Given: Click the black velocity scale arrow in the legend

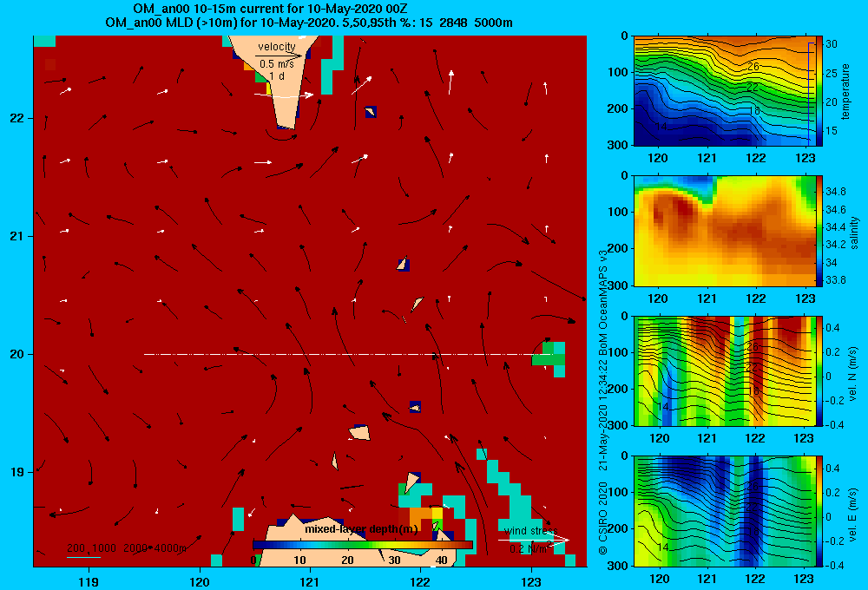Looking at the screenshot, I should (x=279, y=56).
